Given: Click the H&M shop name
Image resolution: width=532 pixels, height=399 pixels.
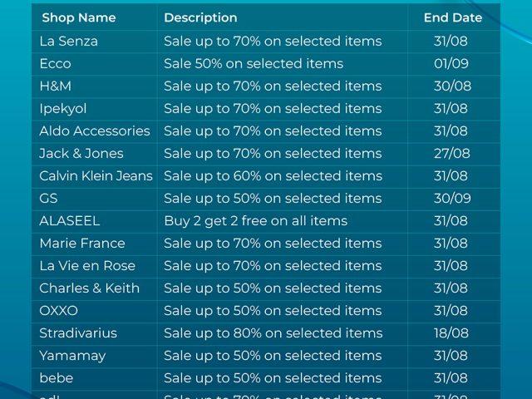Looking at the screenshot, I should pyautogui.click(x=56, y=86).
